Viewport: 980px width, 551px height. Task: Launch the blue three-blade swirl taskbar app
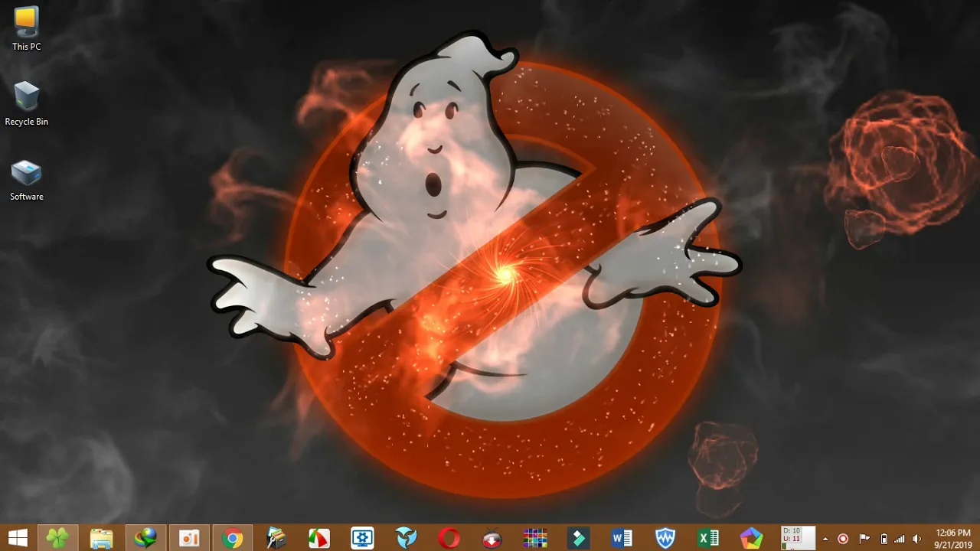(406, 538)
